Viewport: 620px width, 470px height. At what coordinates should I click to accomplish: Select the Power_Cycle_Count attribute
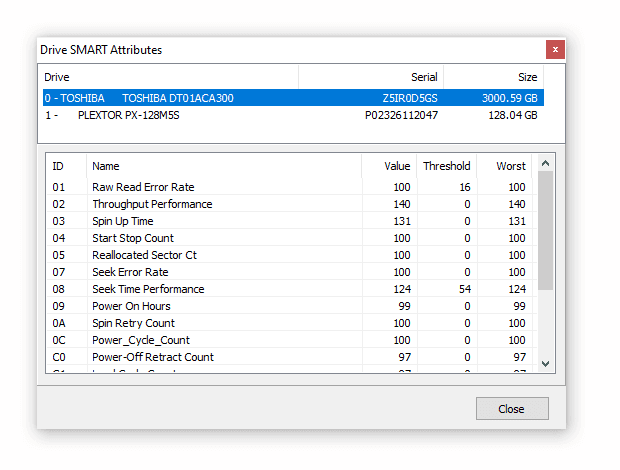[292, 340]
